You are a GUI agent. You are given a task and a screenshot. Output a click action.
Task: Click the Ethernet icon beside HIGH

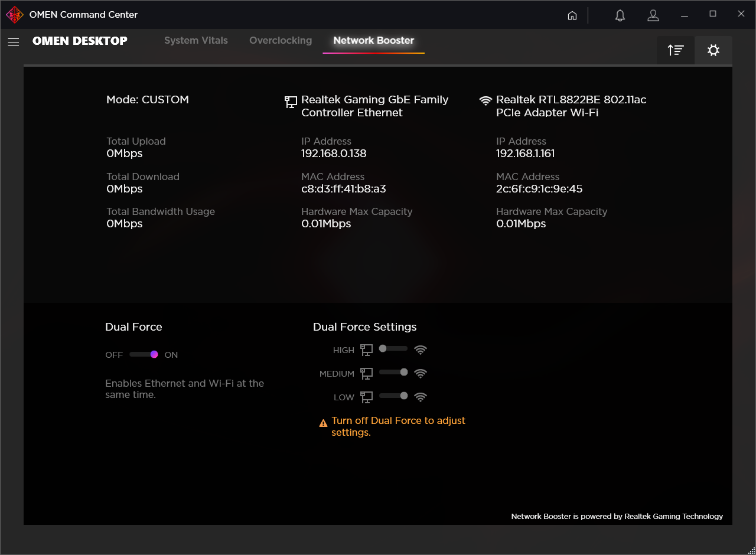[367, 350]
